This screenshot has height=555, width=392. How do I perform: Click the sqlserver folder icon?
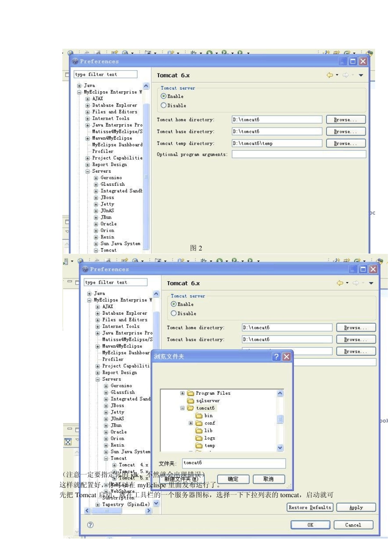point(191,401)
